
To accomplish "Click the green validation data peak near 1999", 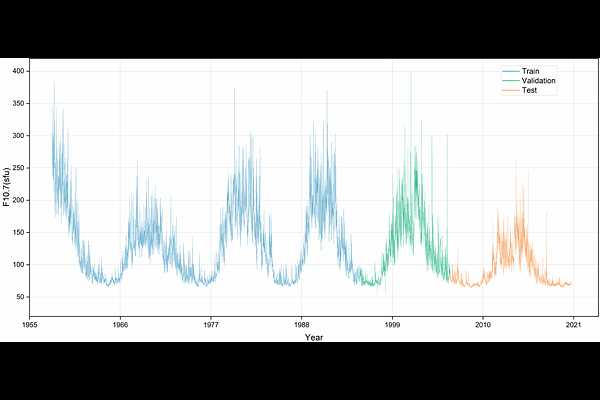I will click(410, 75).
